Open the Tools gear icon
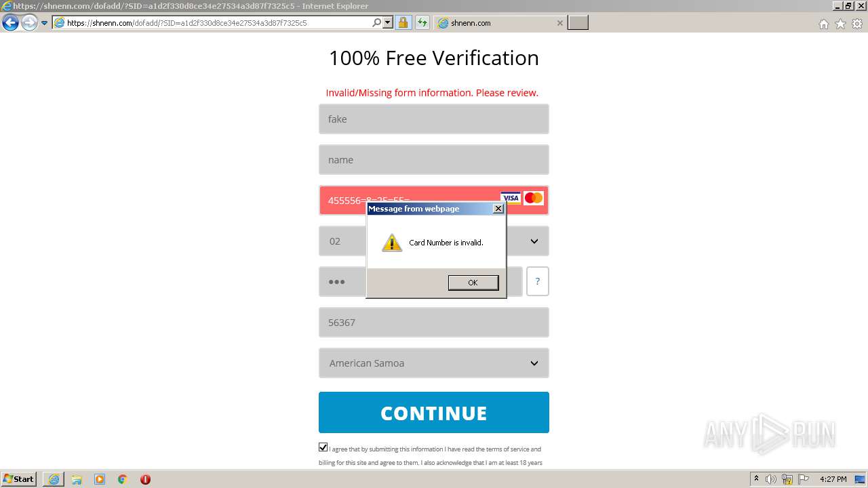 tap(857, 24)
